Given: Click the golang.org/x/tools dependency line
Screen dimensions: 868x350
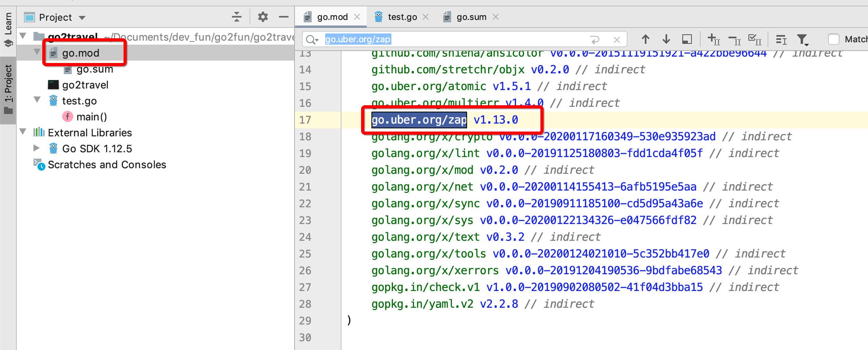Looking at the screenshot, I should click(578, 254).
